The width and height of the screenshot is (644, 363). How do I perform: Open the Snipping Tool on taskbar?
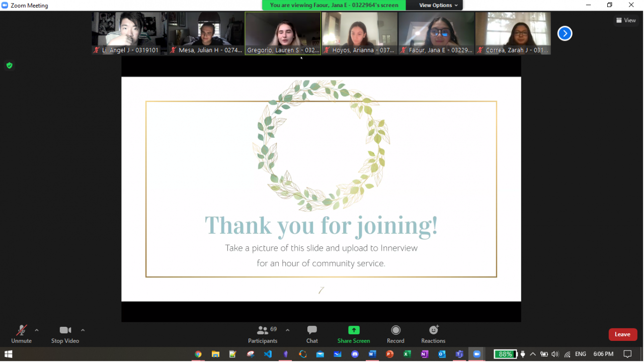pyautogui.click(x=250, y=354)
